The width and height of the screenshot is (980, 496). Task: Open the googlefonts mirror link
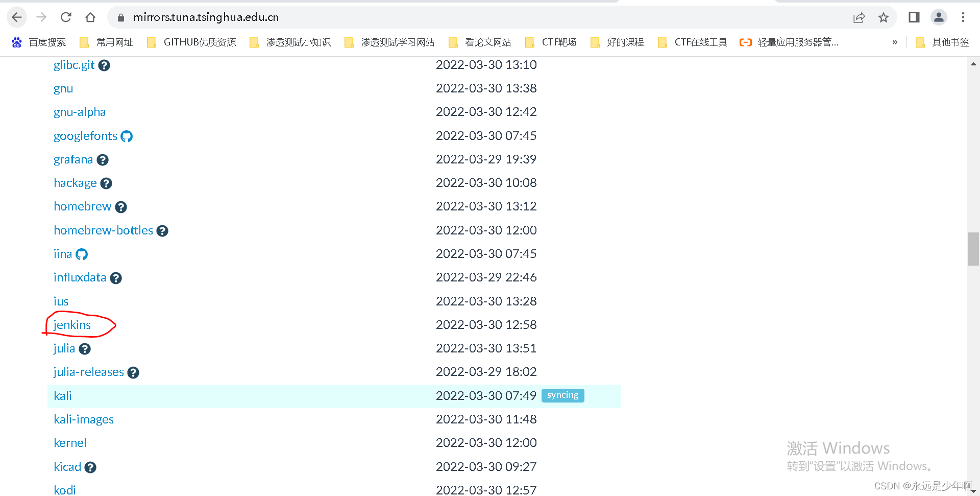click(85, 136)
